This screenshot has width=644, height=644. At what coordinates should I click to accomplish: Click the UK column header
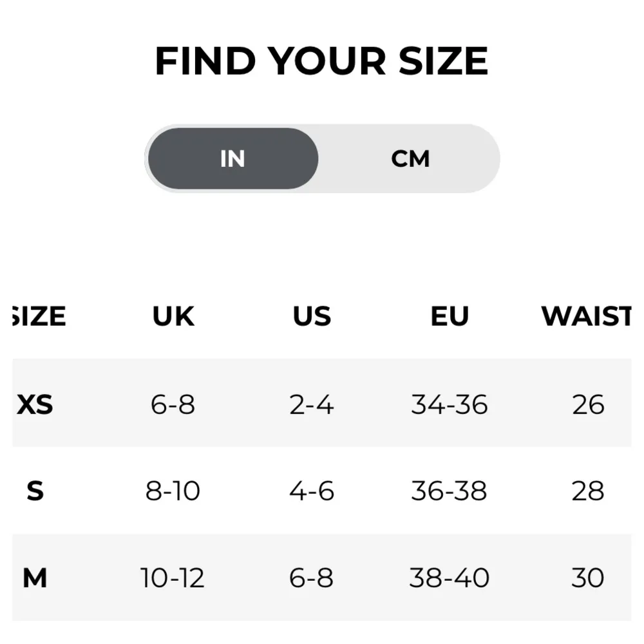[x=173, y=316]
